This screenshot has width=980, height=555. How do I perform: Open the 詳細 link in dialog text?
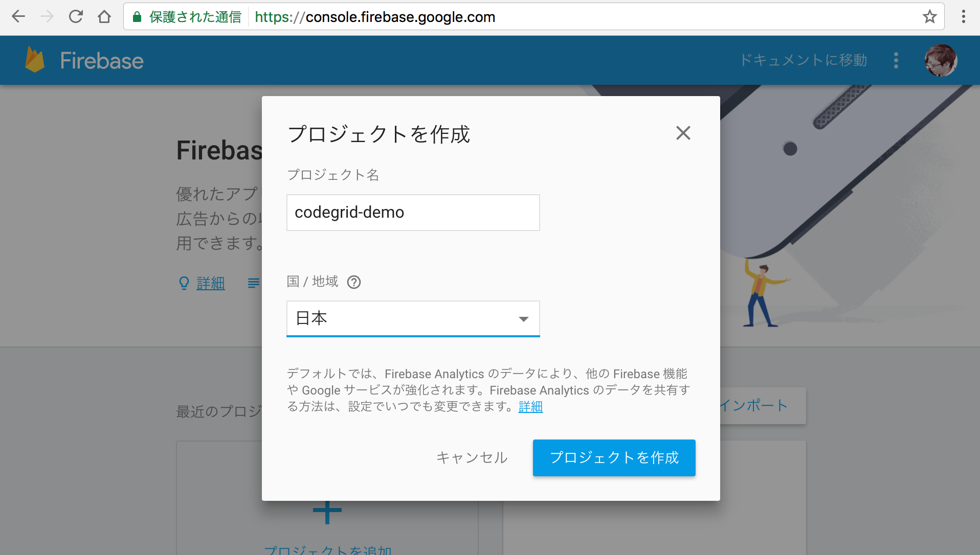click(x=530, y=407)
